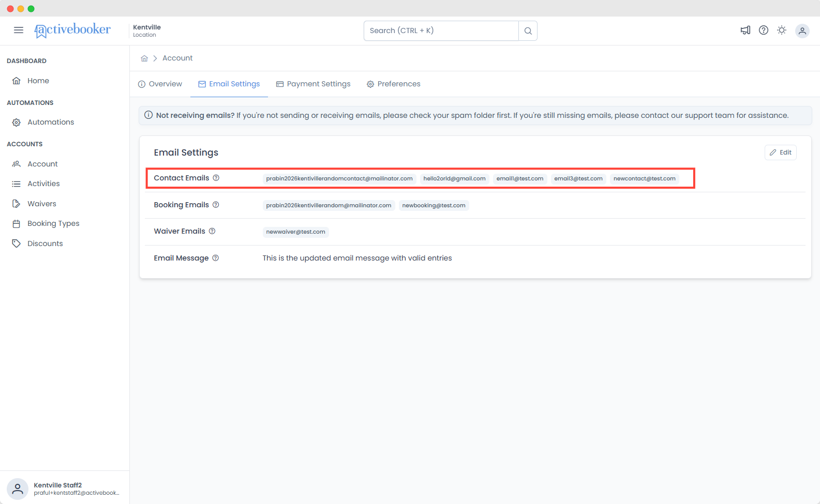This screenshot has height=504, width=820.
Task: Click the Account breadcrumb link
Action: [177, 58]
